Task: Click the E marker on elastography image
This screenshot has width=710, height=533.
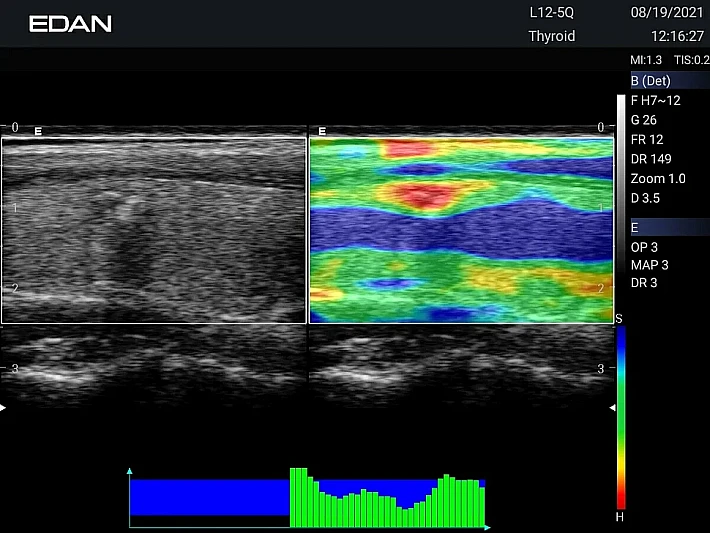Action: [322, 131]
